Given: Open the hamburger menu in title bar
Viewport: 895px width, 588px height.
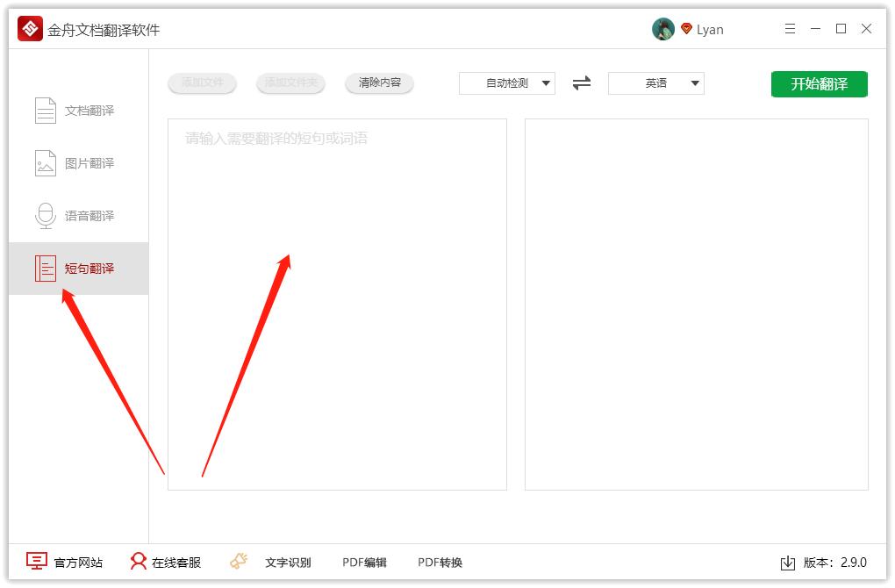Looking at the screenshot, I should click(789, 28).
